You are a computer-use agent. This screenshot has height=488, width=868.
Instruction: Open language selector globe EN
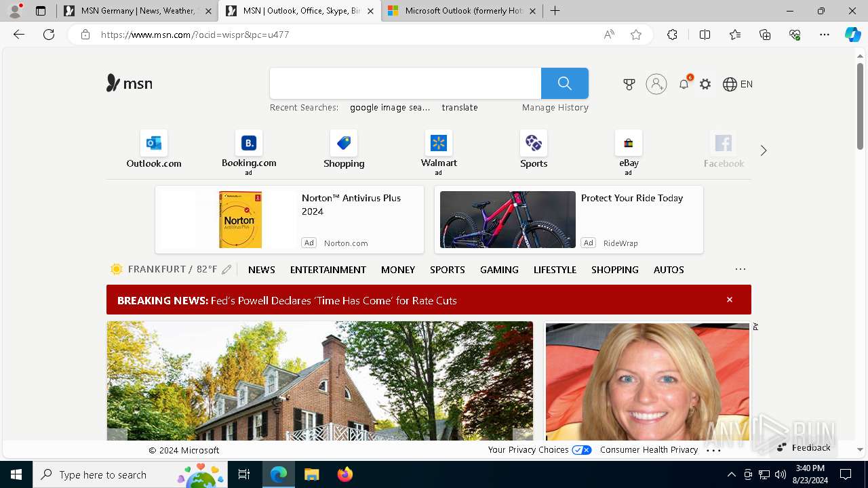[738, 84]
